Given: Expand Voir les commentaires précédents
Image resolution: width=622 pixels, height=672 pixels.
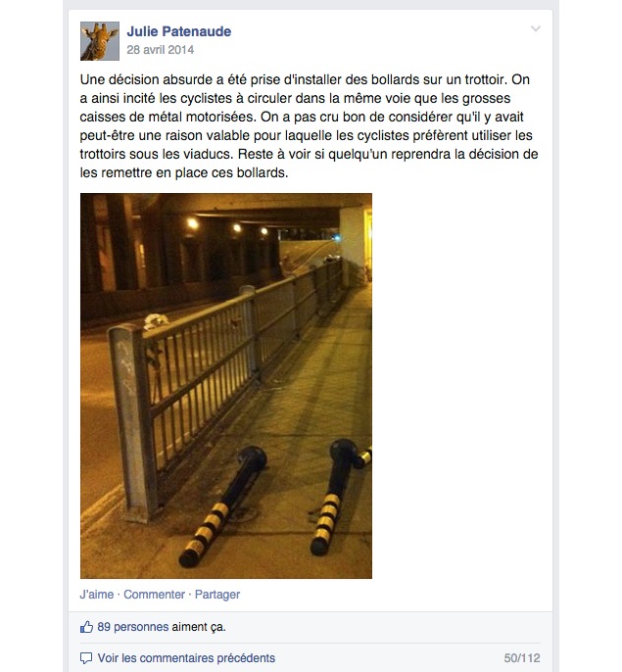Looking at the screenshot, I should [x=186, y=658].
